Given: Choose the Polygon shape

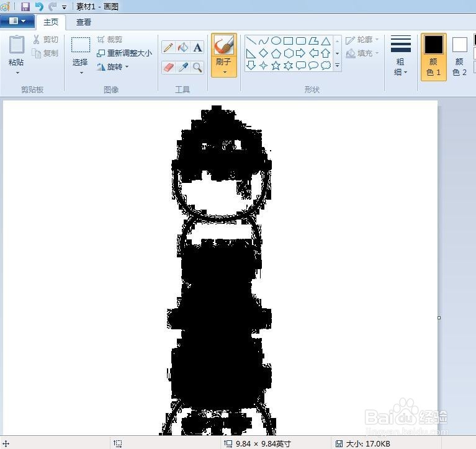Looking at the screenshot, I should point(313,41).
